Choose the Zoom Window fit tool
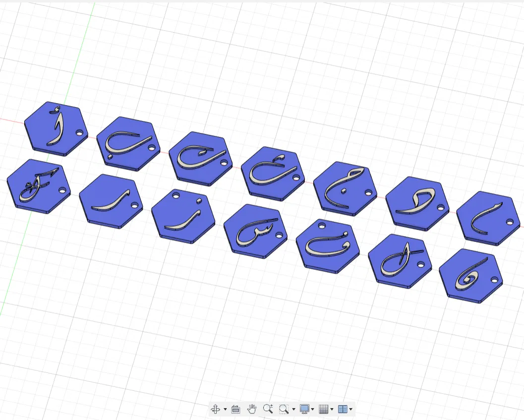Viewport: 524px width, 420px height. tap(284, 409)
